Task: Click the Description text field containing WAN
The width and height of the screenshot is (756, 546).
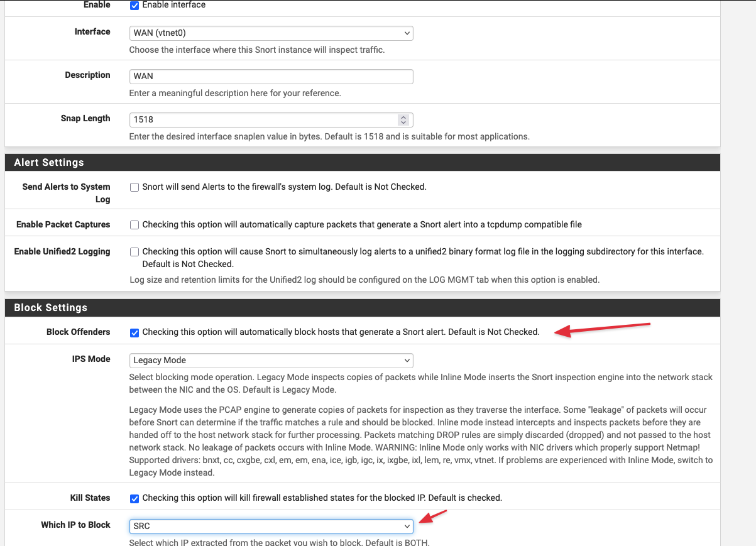Action: tap(271, 77)
